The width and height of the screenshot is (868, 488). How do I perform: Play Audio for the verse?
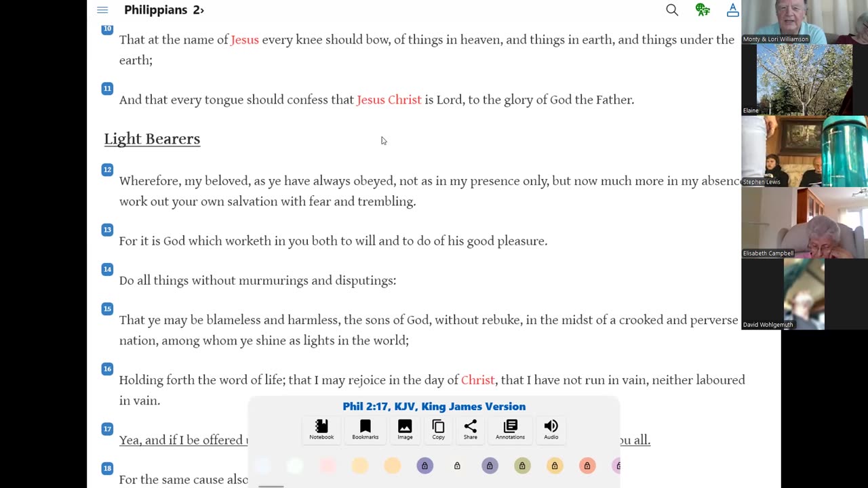coord(551,429)
